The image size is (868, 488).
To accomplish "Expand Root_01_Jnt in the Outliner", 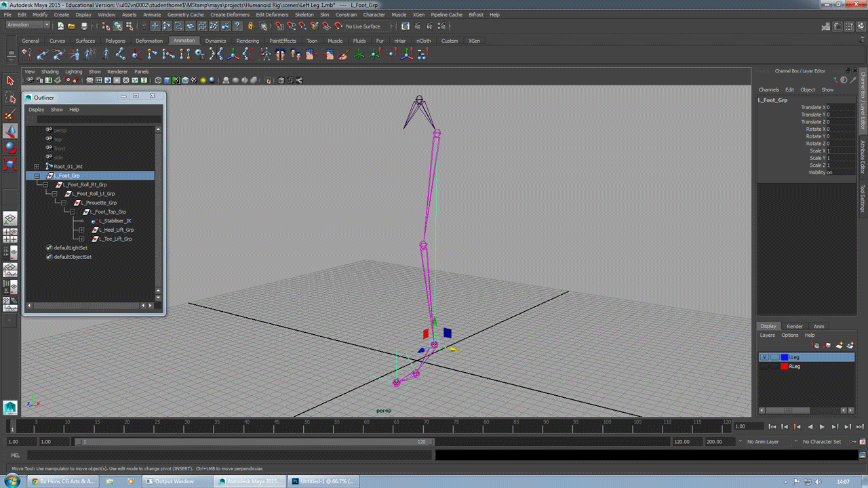I will point(37,166).
